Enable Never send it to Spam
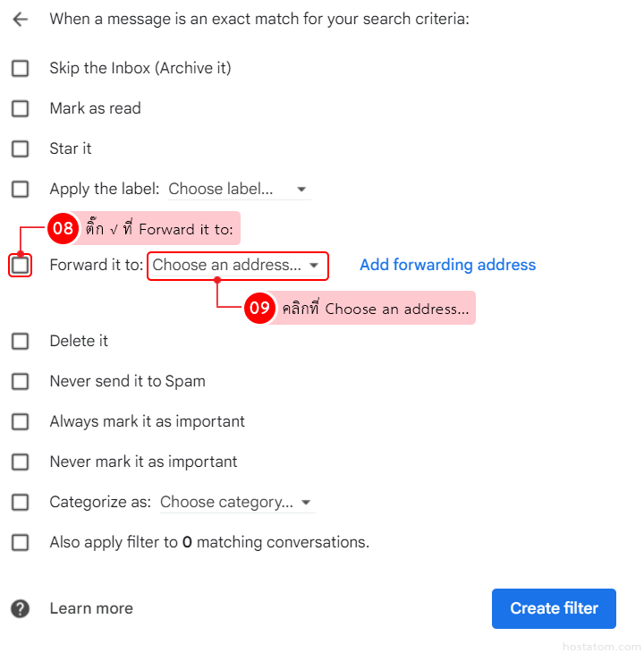This screenshot has height=653, width=644. pos(21,381)
